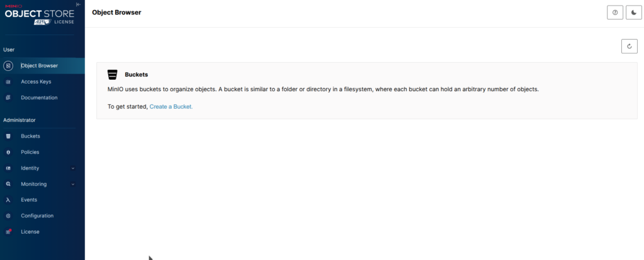Screen dimensions: 644x260
Task: Toggle dark mode with the moon button
Action: (633, 13)
